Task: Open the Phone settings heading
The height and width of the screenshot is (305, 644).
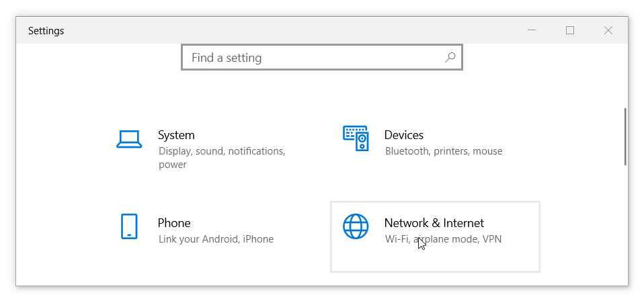Action: [174, 223]
